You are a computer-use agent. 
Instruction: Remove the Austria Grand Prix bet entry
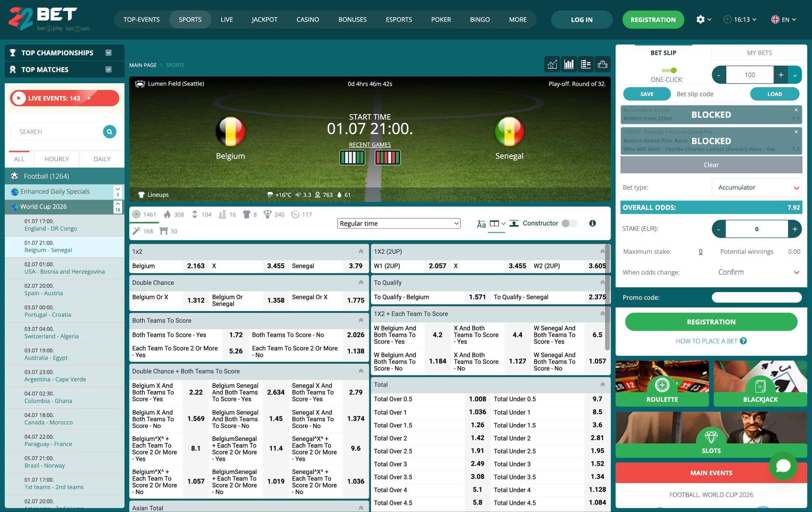click(796, 132)
